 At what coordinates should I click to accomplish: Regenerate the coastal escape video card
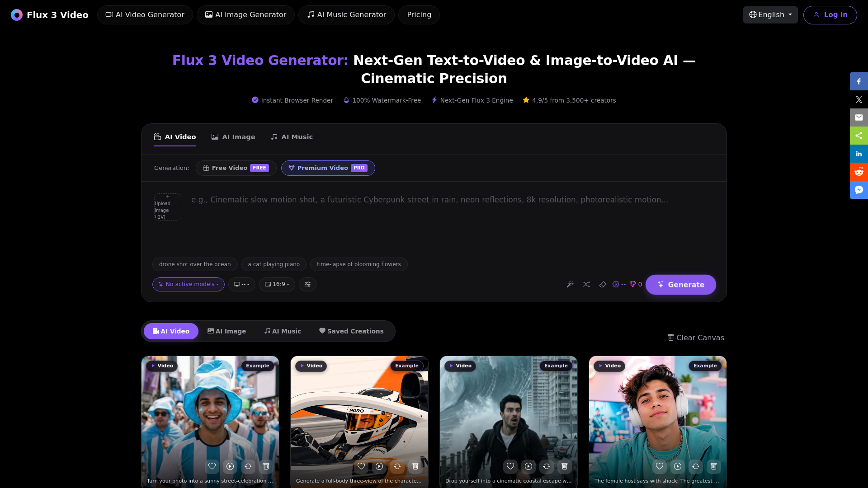pos(547,466)
